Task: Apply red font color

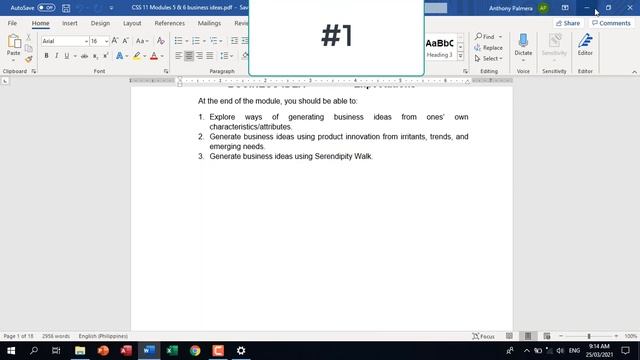Action: tap(154, 56)
